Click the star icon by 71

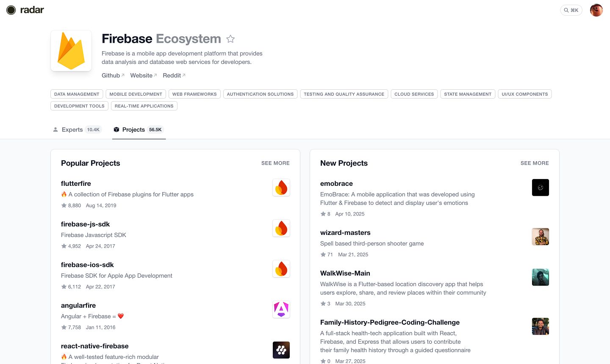tap(323, 254)
